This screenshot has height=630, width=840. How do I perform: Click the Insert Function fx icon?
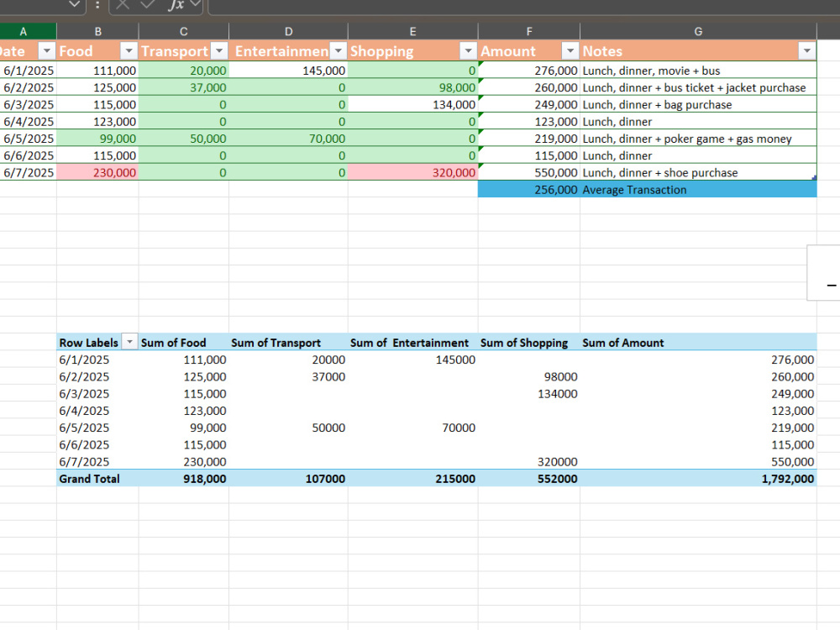[176, 5]
